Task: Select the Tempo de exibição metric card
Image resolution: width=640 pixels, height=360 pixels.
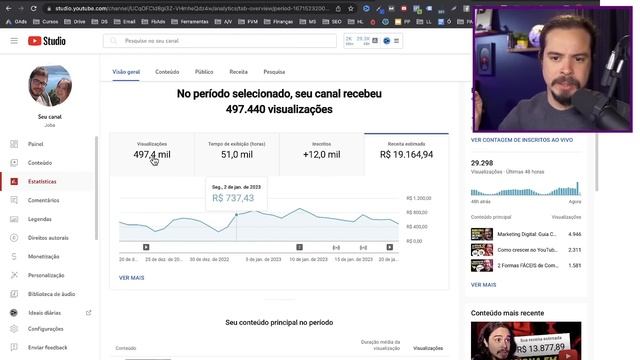Action: tap(237, 154)
